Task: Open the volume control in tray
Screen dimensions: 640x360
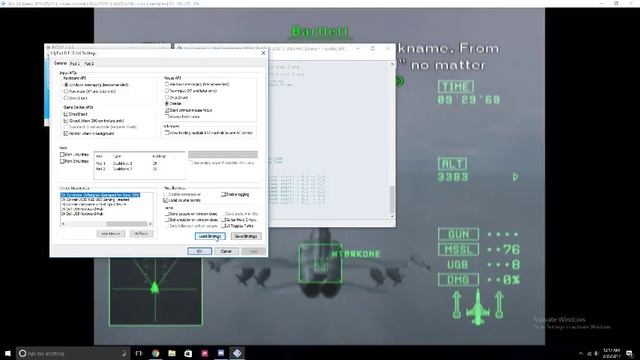Action: (x=596, y=353)
